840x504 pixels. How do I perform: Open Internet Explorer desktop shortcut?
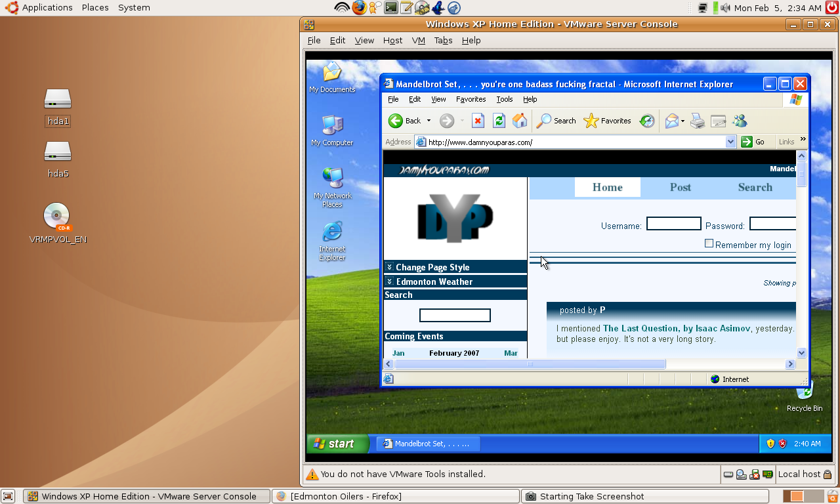(332, 241)
